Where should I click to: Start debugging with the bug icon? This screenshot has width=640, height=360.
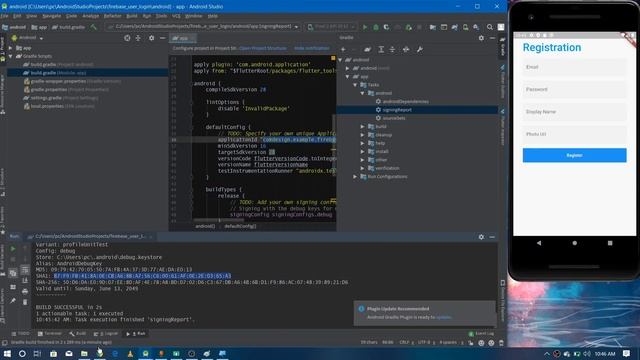[376, 27]
